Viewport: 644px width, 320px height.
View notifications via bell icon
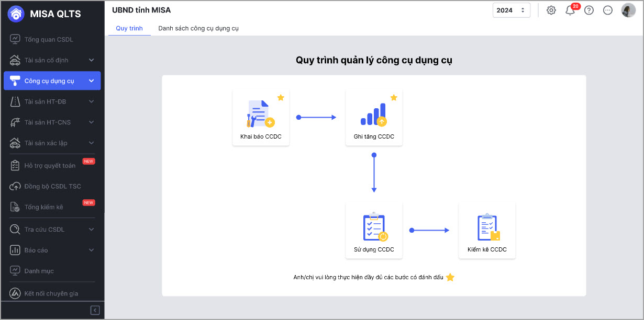point(570,10)
